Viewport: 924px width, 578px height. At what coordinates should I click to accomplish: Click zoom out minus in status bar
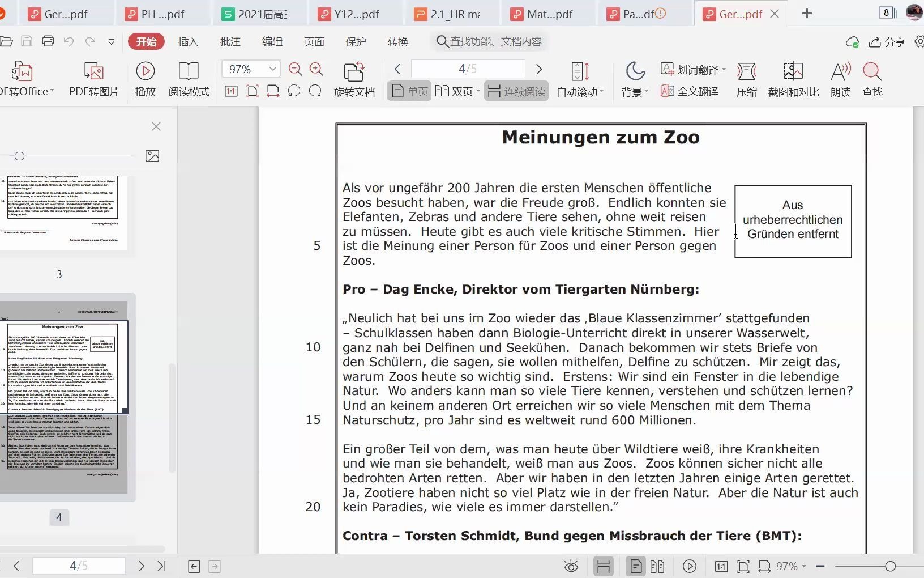point(820,566)
